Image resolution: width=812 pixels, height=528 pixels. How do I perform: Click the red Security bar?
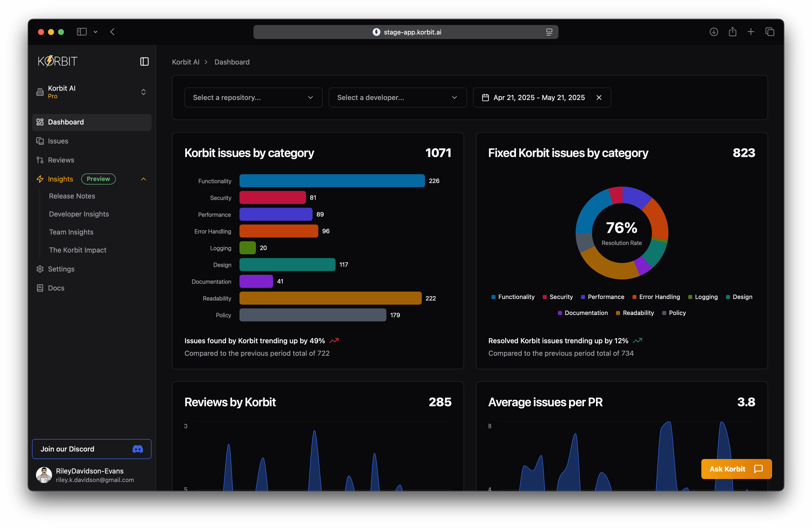(x=272, y=197)
